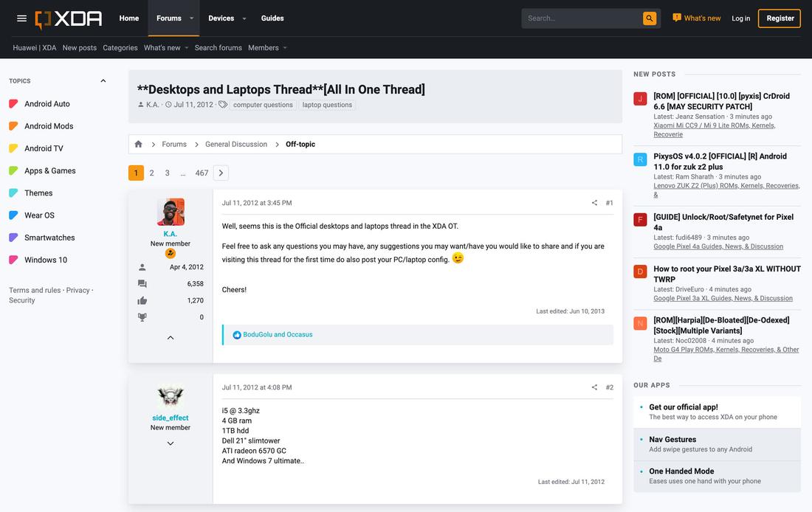Screen dimensions: 812x512
Task: Open the Members submenu dropdown
Action: coord(285,48)
